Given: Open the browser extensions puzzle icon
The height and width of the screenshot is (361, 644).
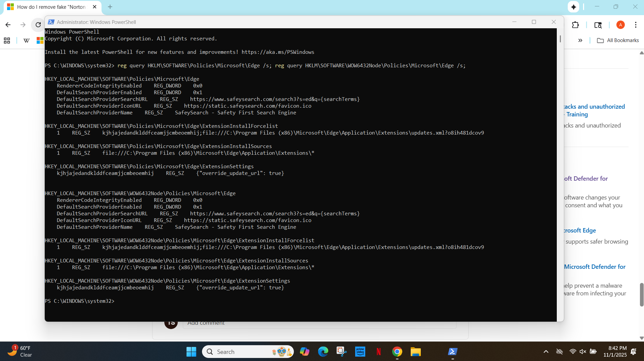Looking at the screenshot, I should [575, 25].
